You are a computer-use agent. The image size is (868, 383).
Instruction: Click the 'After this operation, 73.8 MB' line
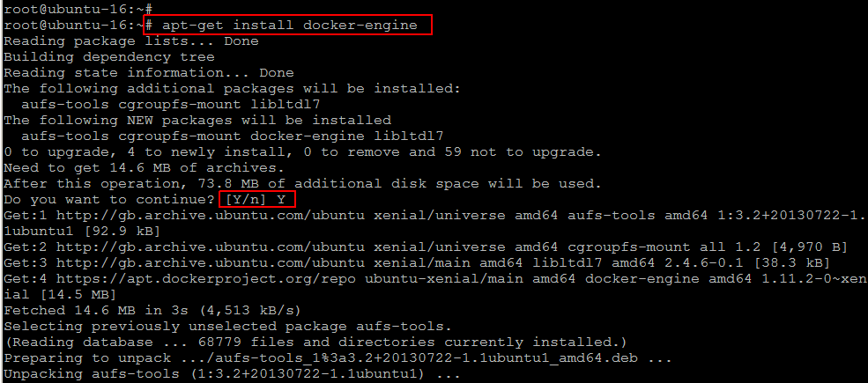click(x=302, y=184)
